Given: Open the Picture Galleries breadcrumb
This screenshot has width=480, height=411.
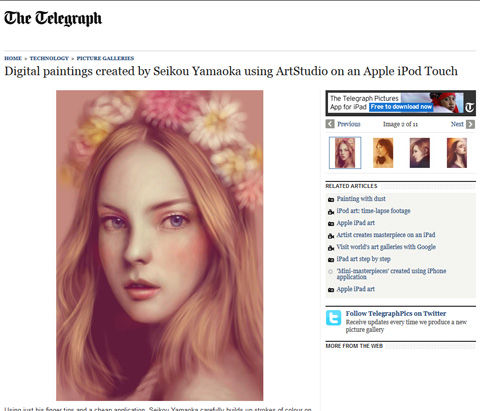Looking at the screenshot, I should [x=105, y=58].
